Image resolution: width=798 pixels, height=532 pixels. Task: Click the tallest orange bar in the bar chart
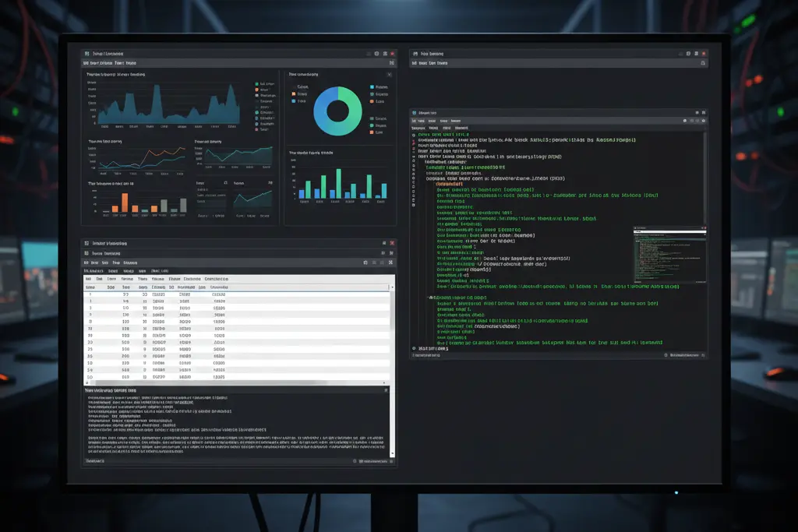124,203
